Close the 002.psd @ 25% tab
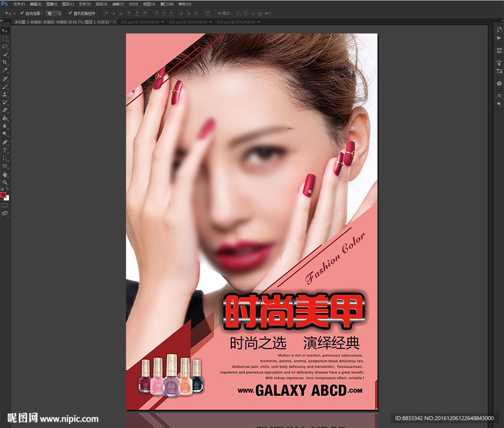 [x=258, y=22]
